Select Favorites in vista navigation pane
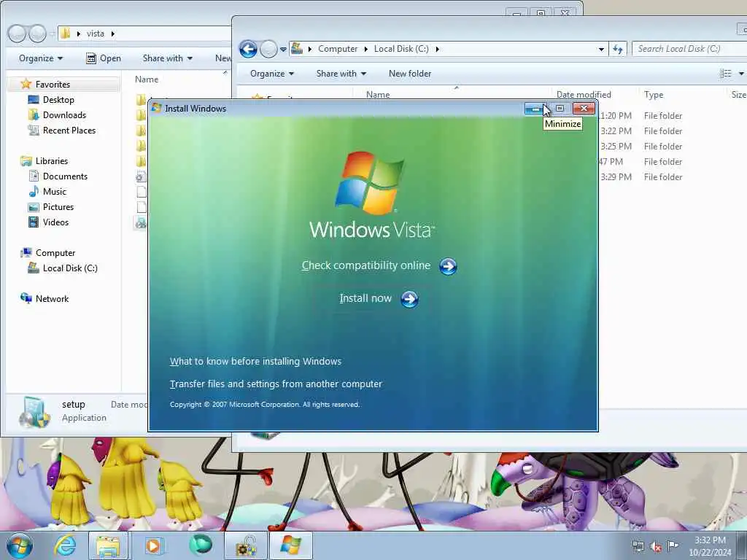 tap(53, 85)
